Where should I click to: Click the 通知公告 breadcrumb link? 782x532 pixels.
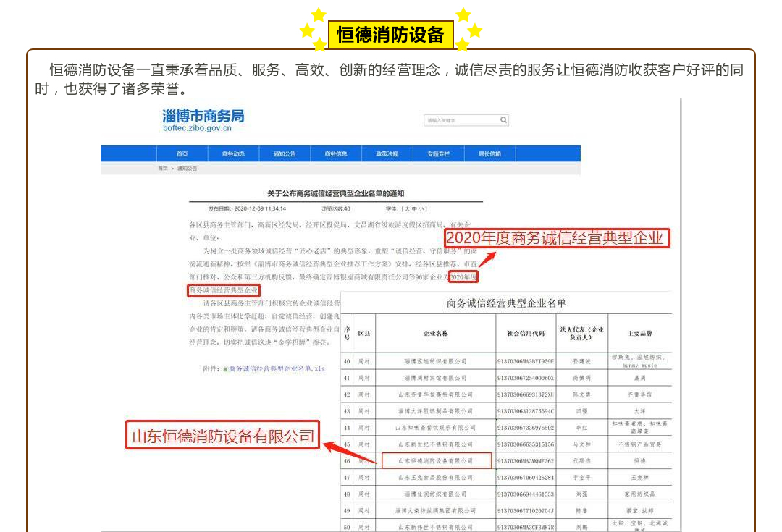tap(187, 169)
